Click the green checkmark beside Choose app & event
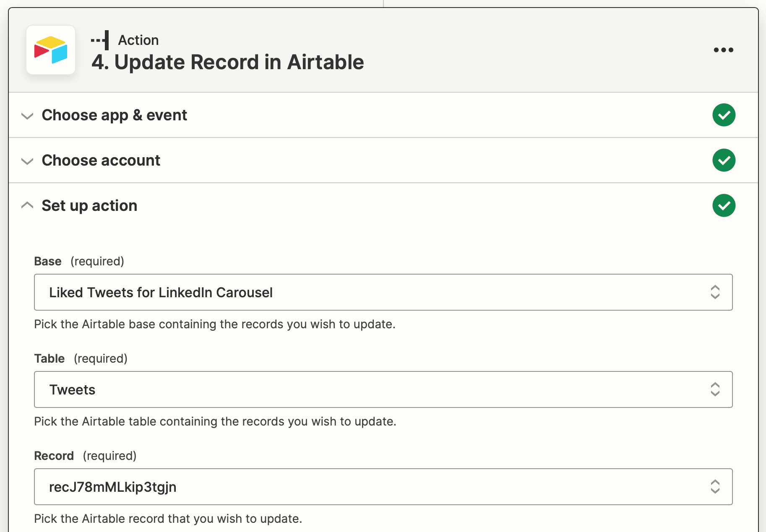 [724, 115]
